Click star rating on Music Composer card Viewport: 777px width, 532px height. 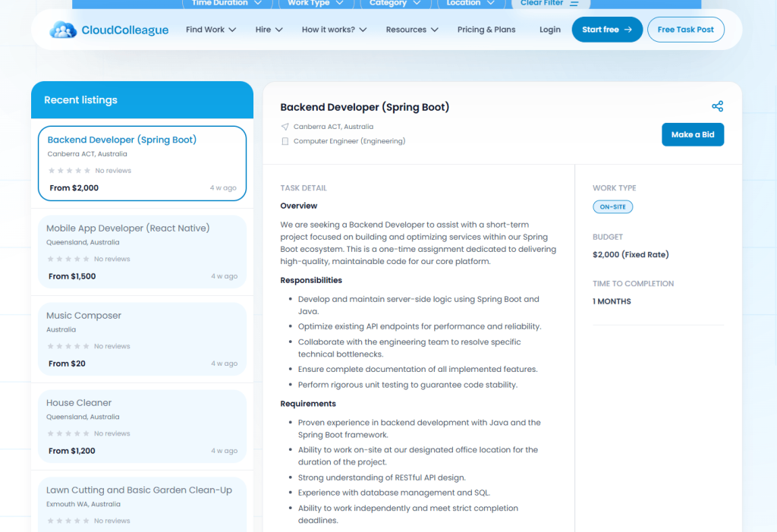[68, 346]
